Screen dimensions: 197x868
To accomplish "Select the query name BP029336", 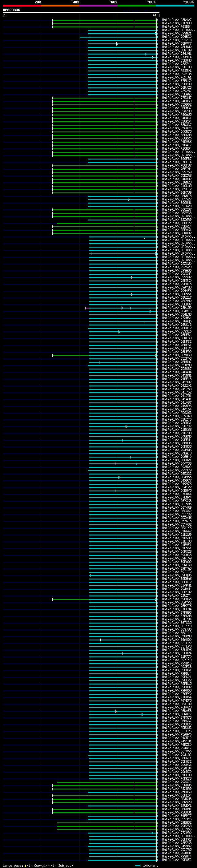I will pos(11,10).
